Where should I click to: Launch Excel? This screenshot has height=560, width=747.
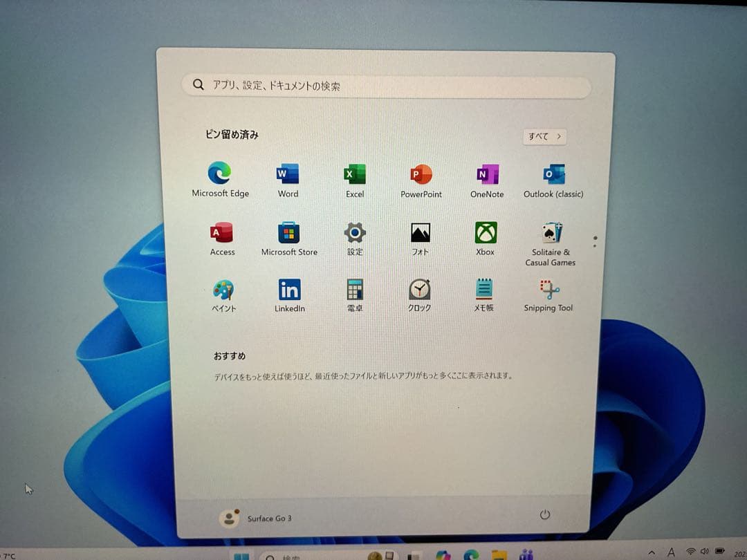click(353, 174)
